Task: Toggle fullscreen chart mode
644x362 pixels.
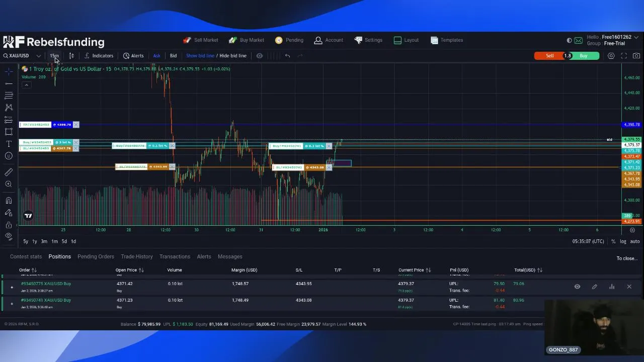Action: [x=624, y=56]
